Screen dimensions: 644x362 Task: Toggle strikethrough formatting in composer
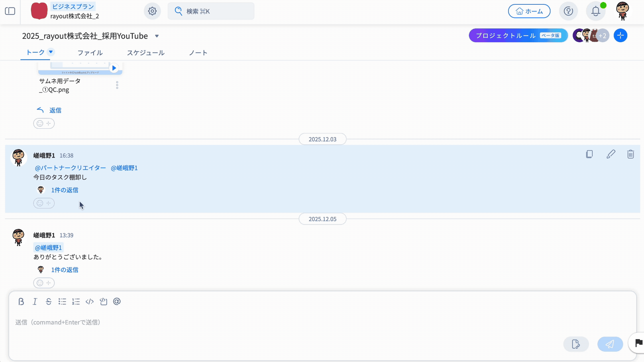[49, 302]
